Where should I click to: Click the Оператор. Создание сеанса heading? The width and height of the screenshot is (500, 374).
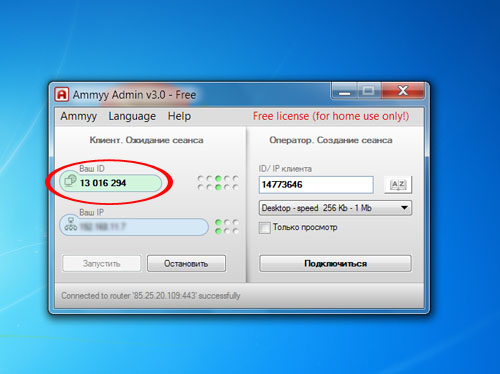[x=331, y=140]
